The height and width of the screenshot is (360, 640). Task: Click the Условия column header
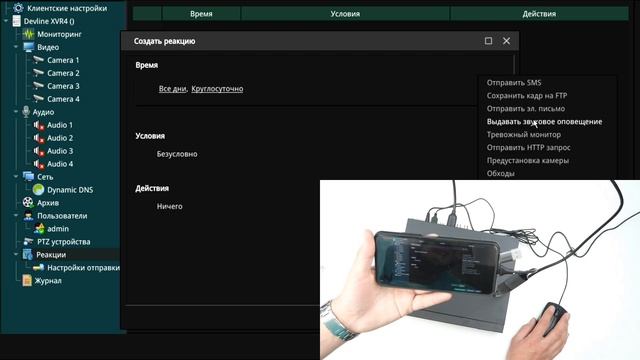coord(345,13)
